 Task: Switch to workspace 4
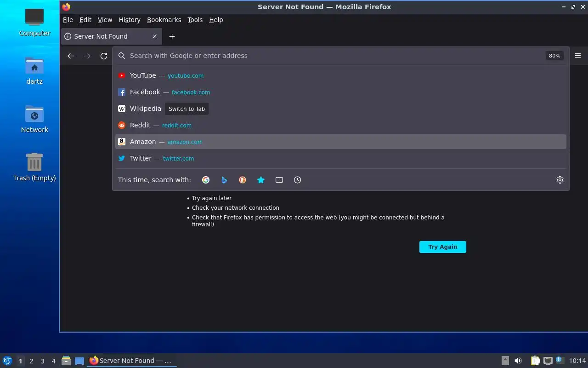[53, 361]
